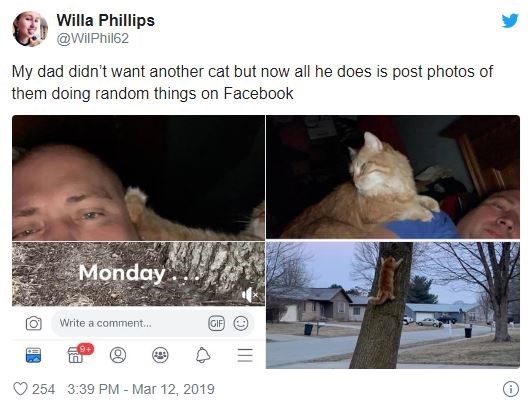Click the Twitter bird logo

coord(510,21)
